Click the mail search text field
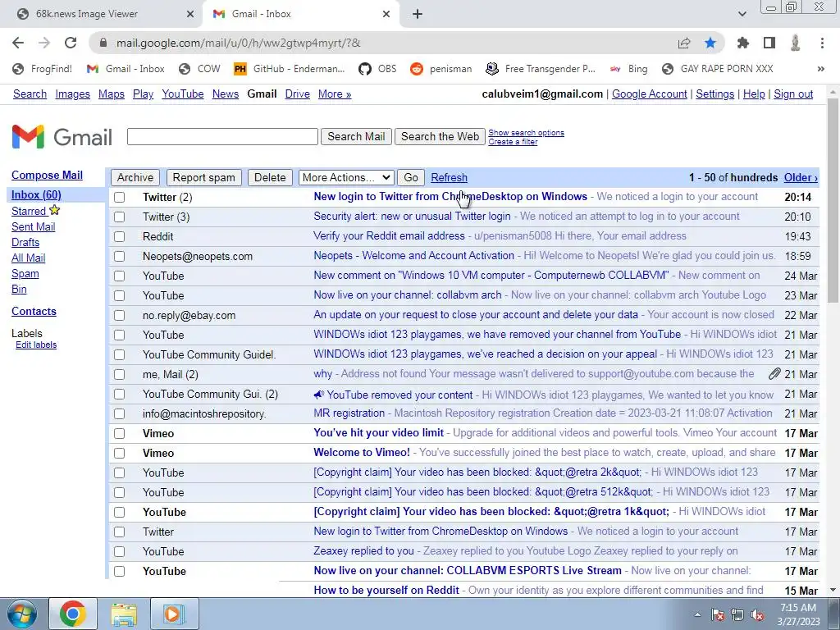 pyautogui.click(x=222, y=137)
